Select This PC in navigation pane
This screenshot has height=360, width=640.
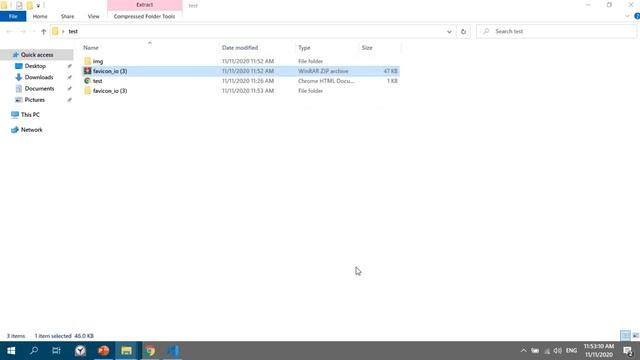pyautogui.click(x=30, y=115)
